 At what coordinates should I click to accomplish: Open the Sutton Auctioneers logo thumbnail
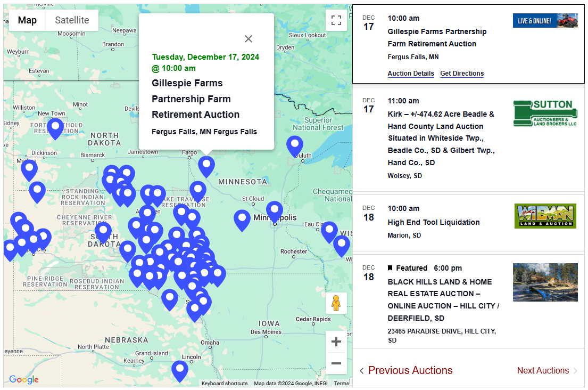pyautogui.click(x=545, y=113)
